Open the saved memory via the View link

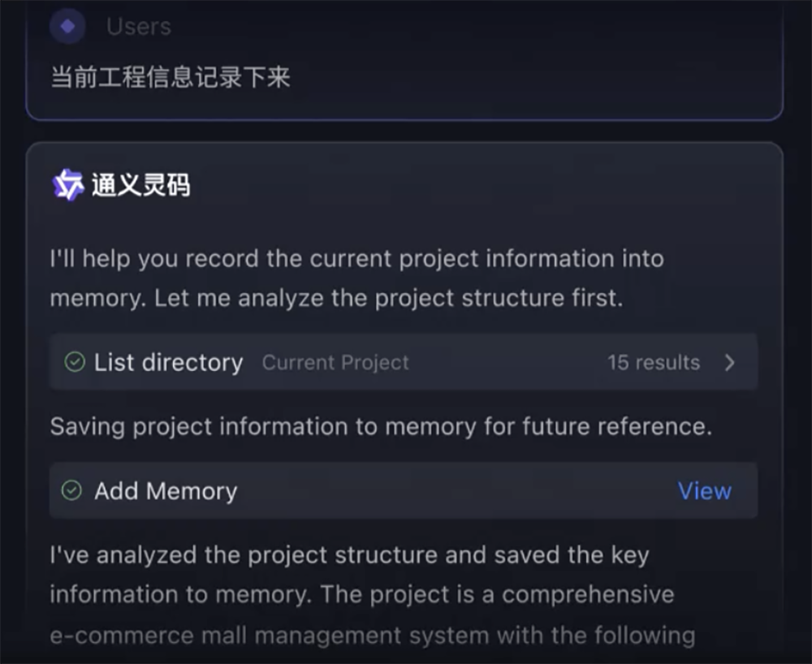coord(704,490)
